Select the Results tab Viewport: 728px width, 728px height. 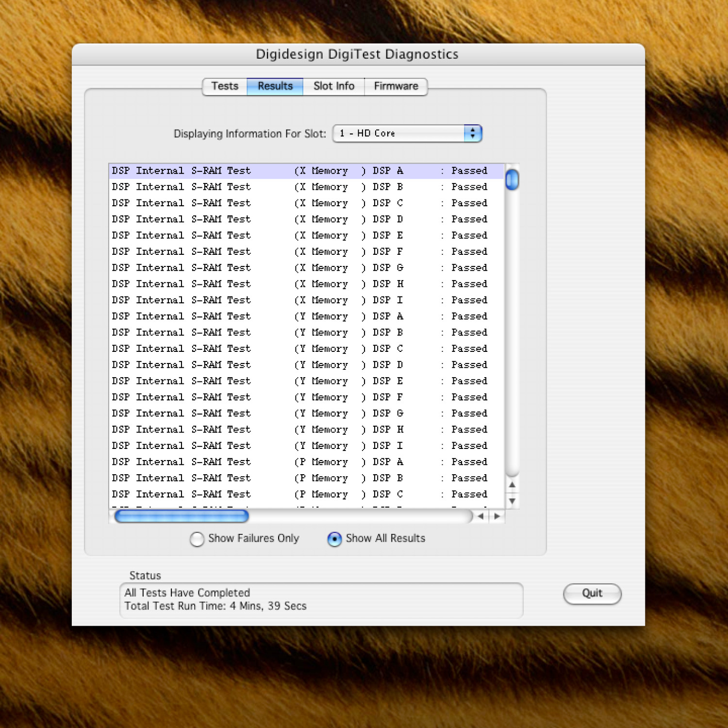(275, 86)
